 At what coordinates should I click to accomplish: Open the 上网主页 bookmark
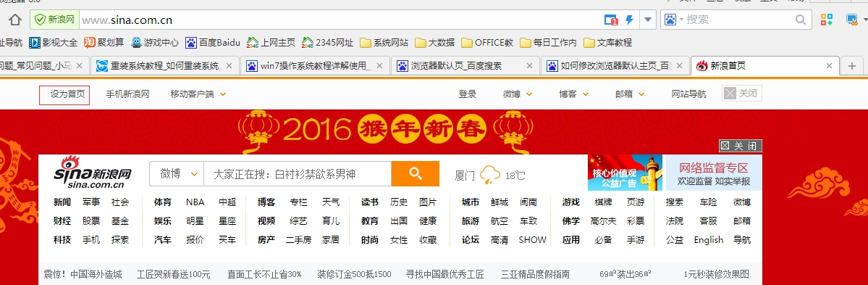pos(271,42)
